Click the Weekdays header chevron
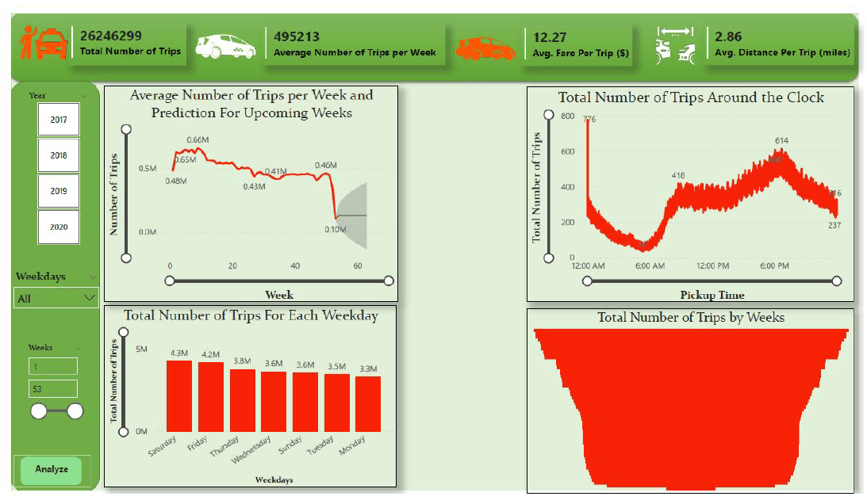The height and width of the screenshot is (504, 867). [93, 277]
